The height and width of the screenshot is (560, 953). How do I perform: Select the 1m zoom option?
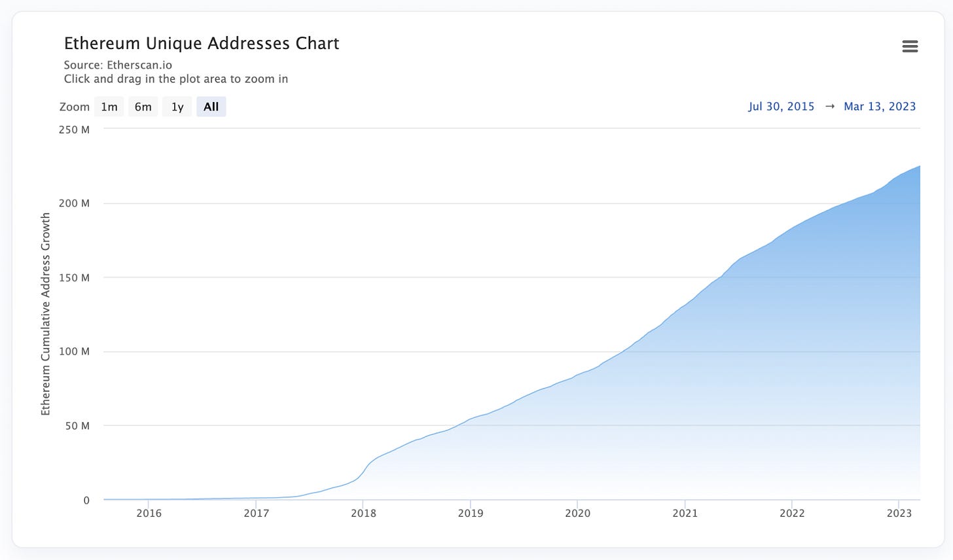click(109, 106)
